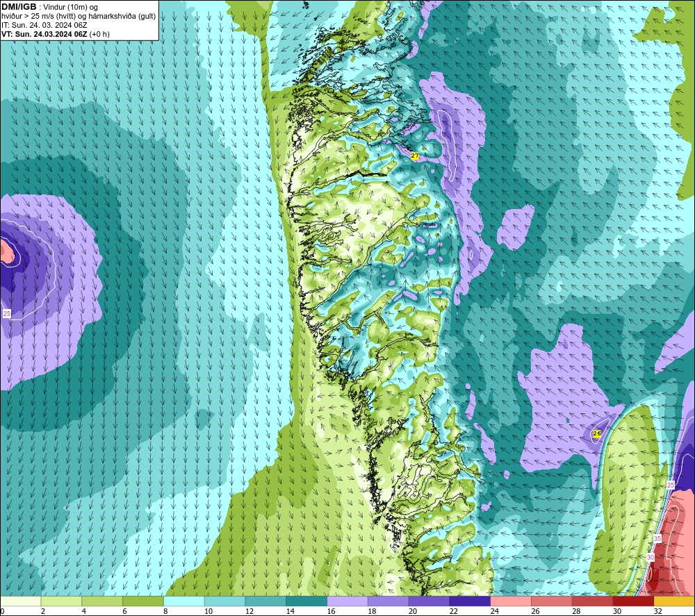Image resolution: width=695 pixels, height=616 pixels.
Task: Click the legend scale number 16
Action: coord(331,611)
